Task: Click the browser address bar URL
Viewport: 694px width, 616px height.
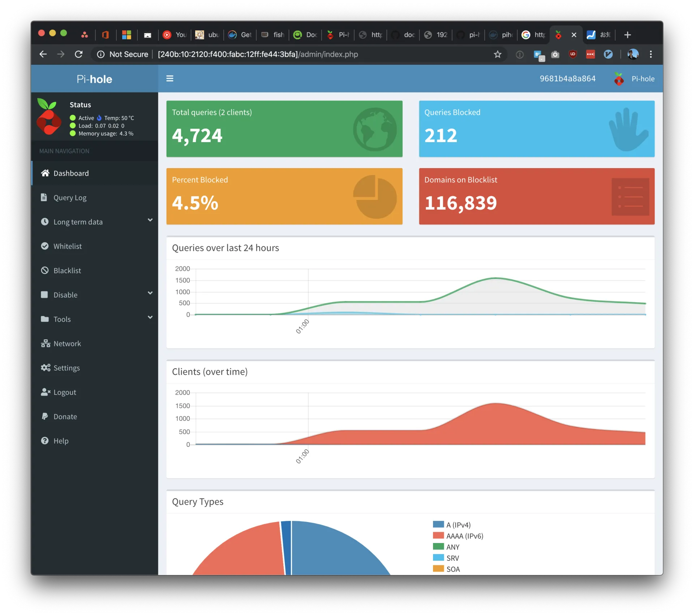Action: (x=258, y=54)
